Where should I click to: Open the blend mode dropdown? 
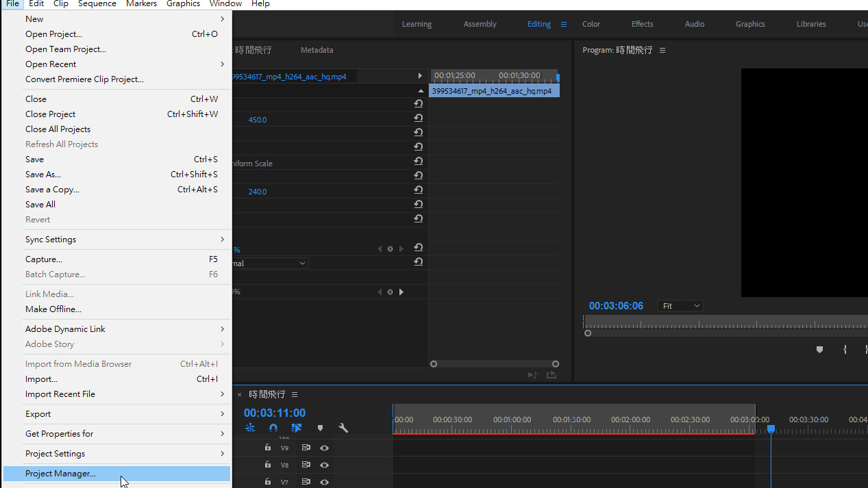271,263
